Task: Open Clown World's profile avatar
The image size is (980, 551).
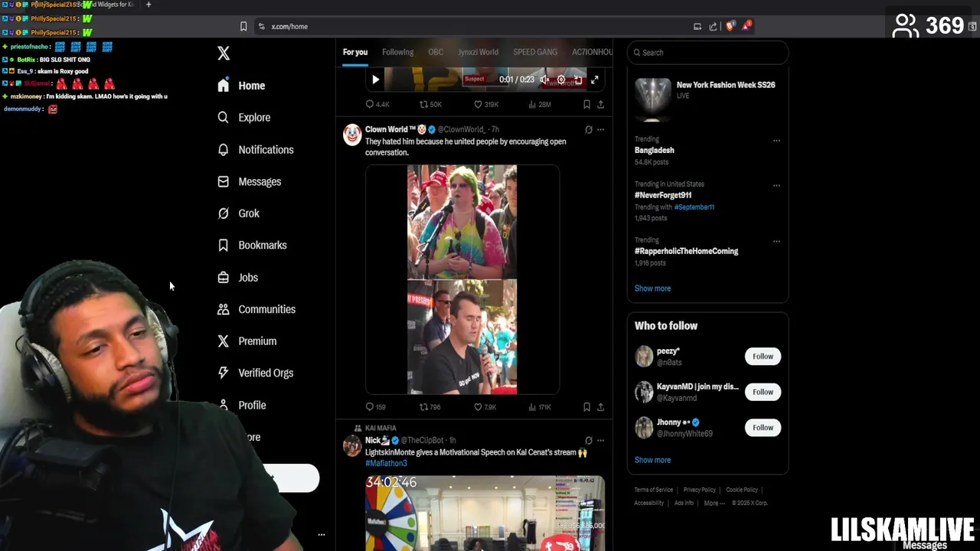Action: (352, 135)
